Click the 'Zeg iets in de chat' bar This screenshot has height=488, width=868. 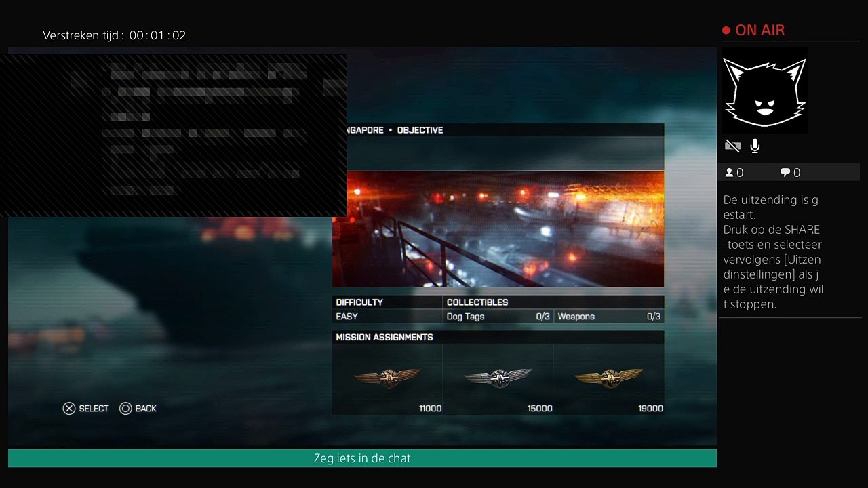[x=362, y=458]
